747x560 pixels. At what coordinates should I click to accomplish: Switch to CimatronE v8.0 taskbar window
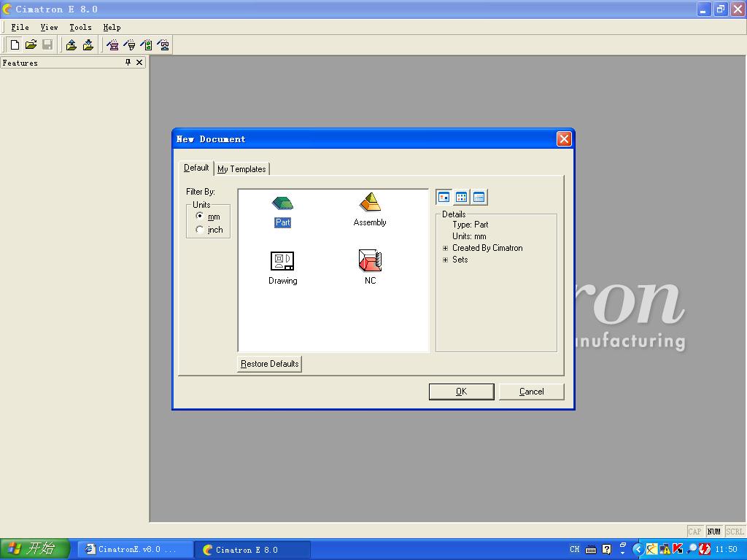click(x=136, y=550)
